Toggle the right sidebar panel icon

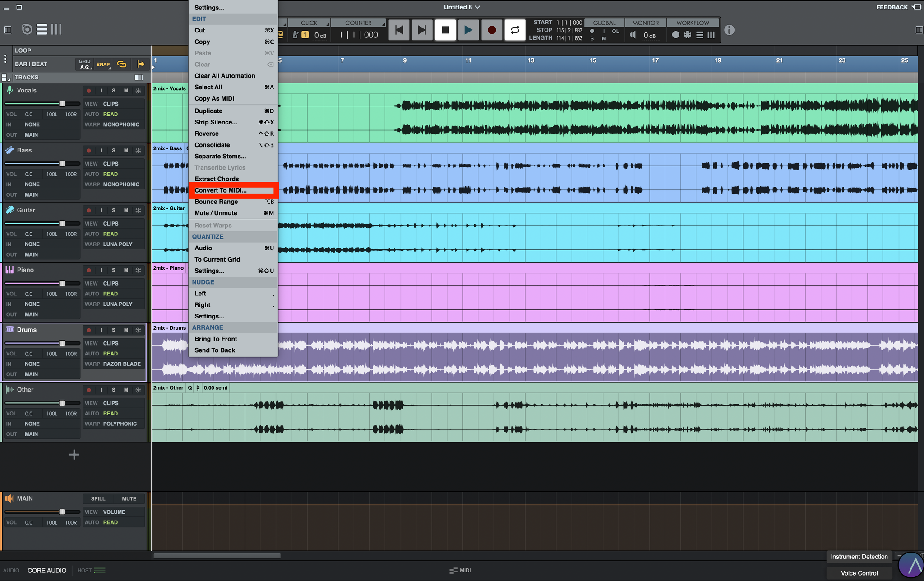(x=919, y=30)
